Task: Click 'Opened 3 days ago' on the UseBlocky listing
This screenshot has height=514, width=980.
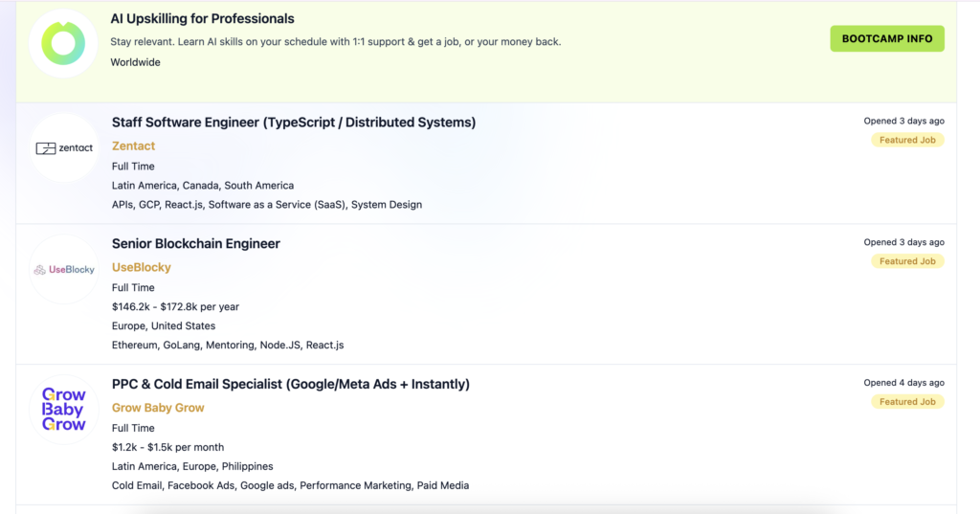Action: [903, 242]
